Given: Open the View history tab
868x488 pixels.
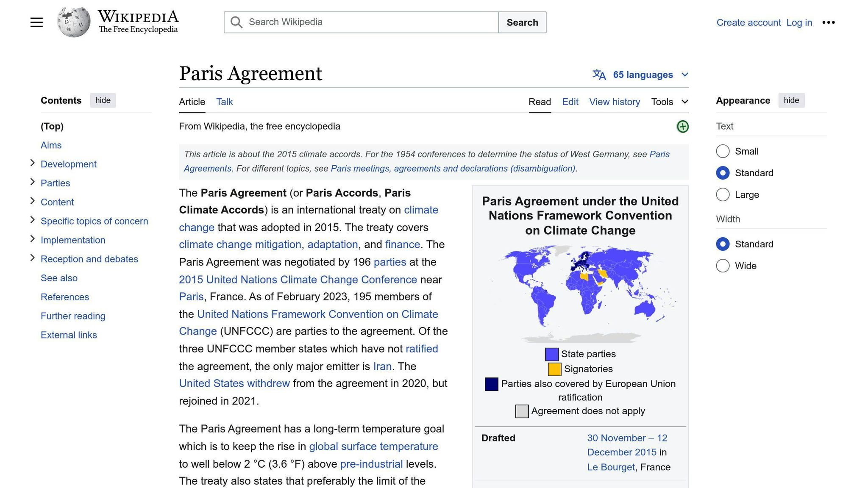Looking at the screenshot, I should coord(615,102).
